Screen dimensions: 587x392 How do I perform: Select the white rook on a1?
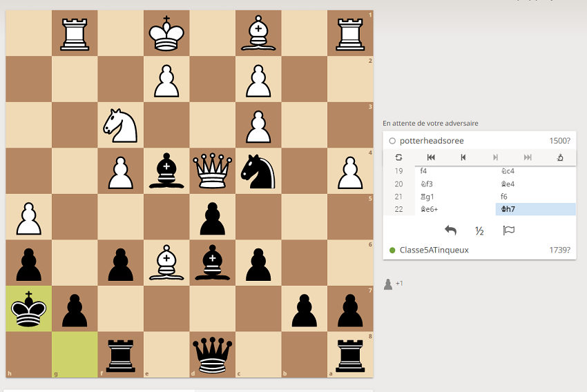click(x=350, y=33)
